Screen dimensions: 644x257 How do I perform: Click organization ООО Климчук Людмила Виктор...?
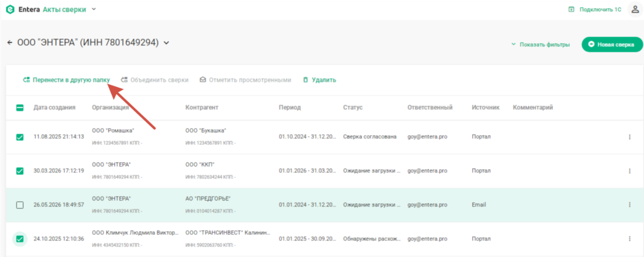(135, 233)
